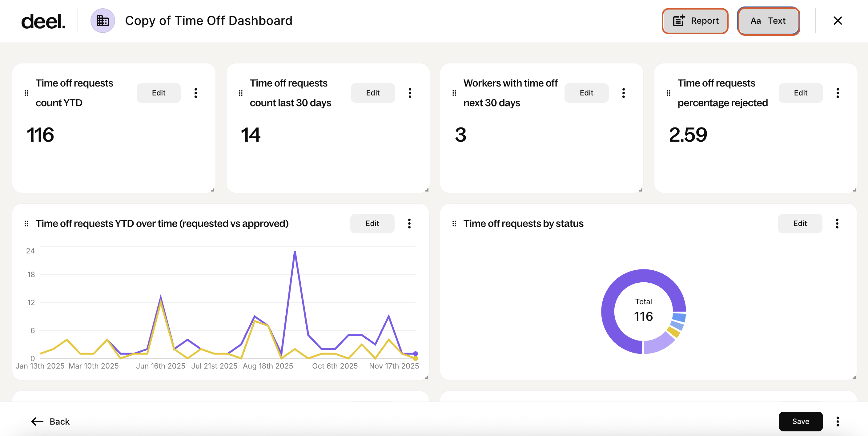The width and height of the screenshot is (868, 436).
Task: Click drag handle on YTD over time chart
Action: [x=26, y=224]
